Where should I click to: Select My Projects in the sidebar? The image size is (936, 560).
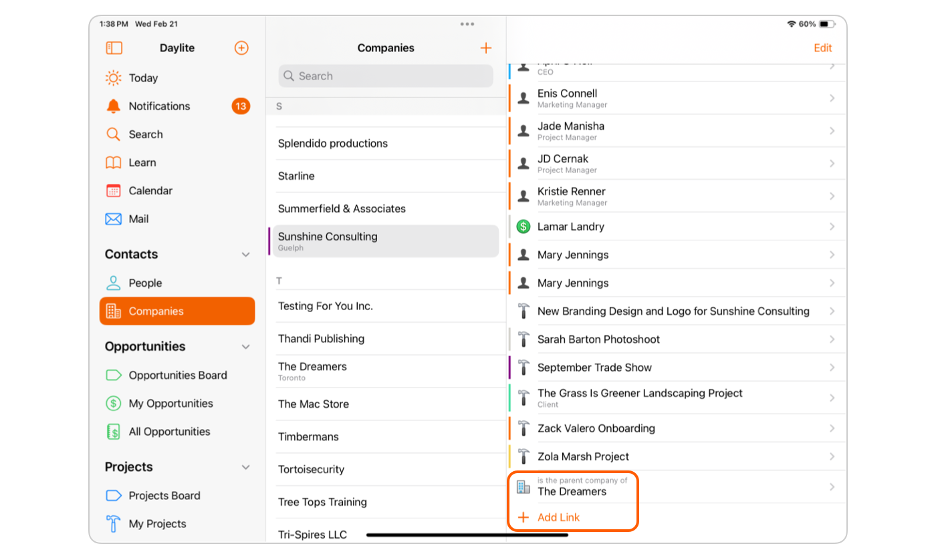point(157,524)
